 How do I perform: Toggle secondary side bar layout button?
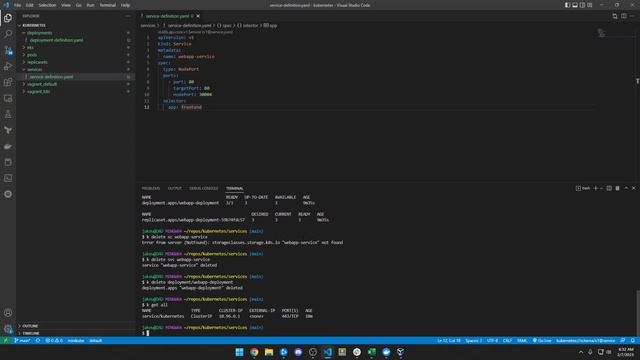click(582, 5)
